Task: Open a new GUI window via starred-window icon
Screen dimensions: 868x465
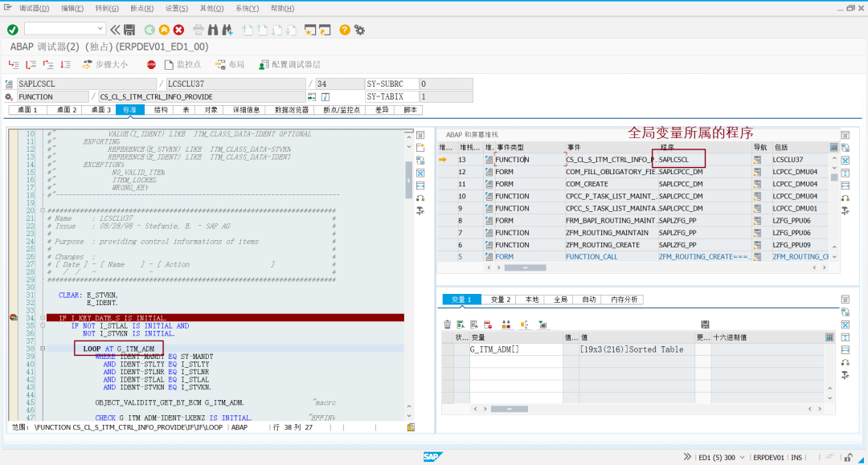Action: (x=310, y=30)
